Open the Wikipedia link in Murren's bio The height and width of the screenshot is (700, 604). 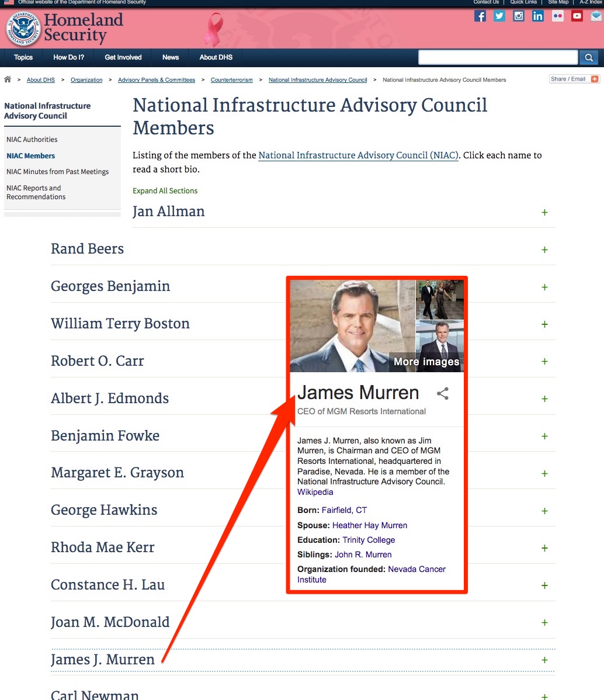[x=315, y=492]
